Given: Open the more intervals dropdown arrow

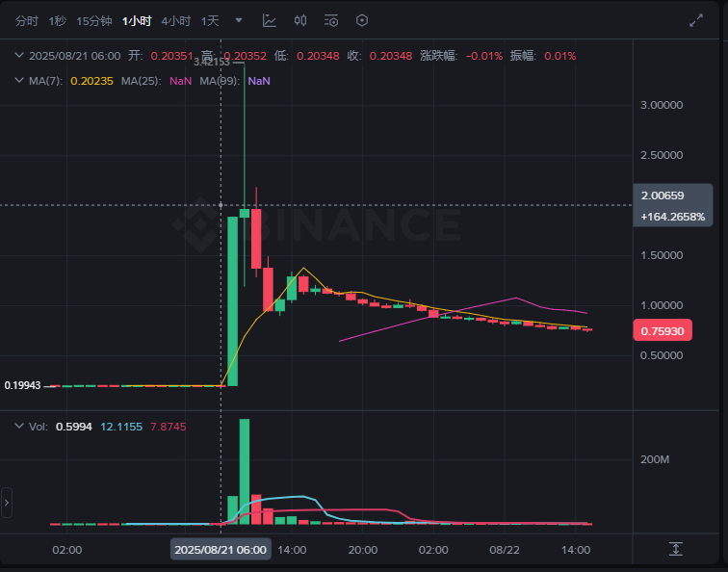Looking at the screenshot, I should point(239,20).
